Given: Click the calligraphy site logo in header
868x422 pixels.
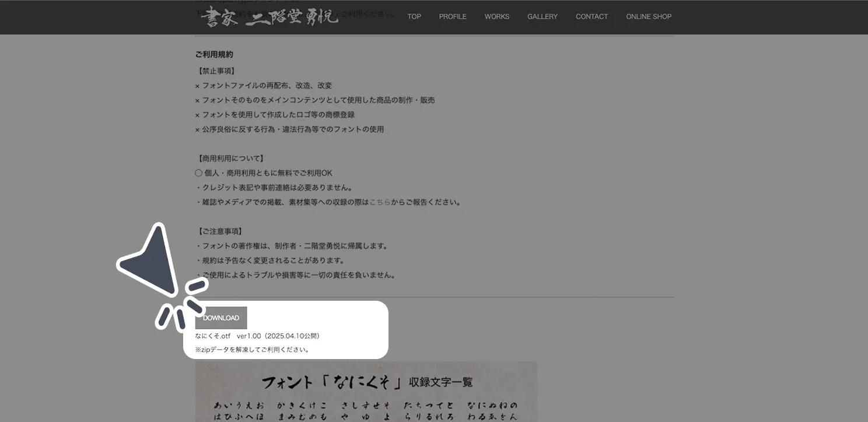Looking at the screenshot, I should click(269, 16).
